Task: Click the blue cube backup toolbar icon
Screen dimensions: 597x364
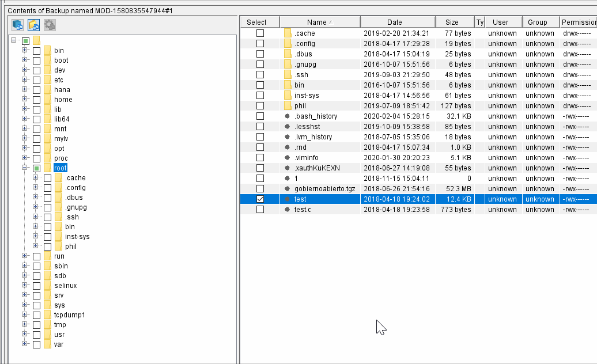Action: 17,25
